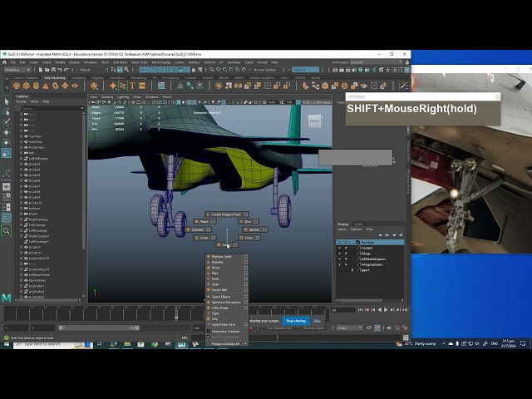This screenshot has height=399, width=532.
Task: Click the Stop sharing button
Action: (x=296, y=321)
